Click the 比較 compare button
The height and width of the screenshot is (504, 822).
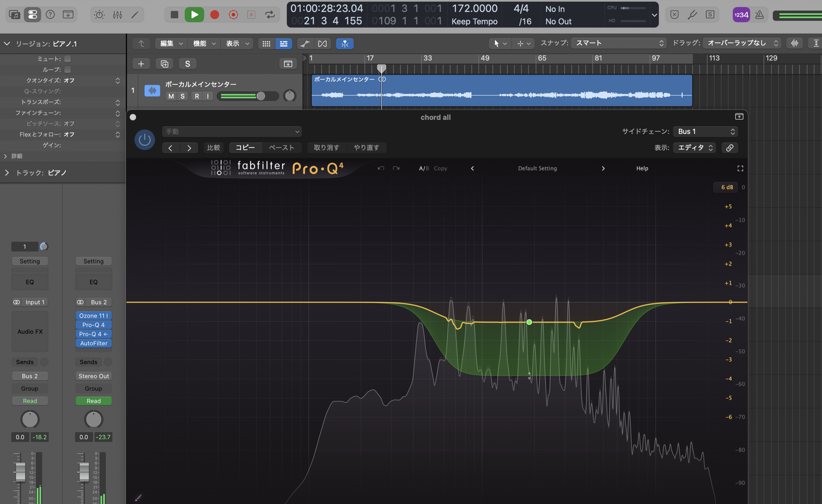214,147
